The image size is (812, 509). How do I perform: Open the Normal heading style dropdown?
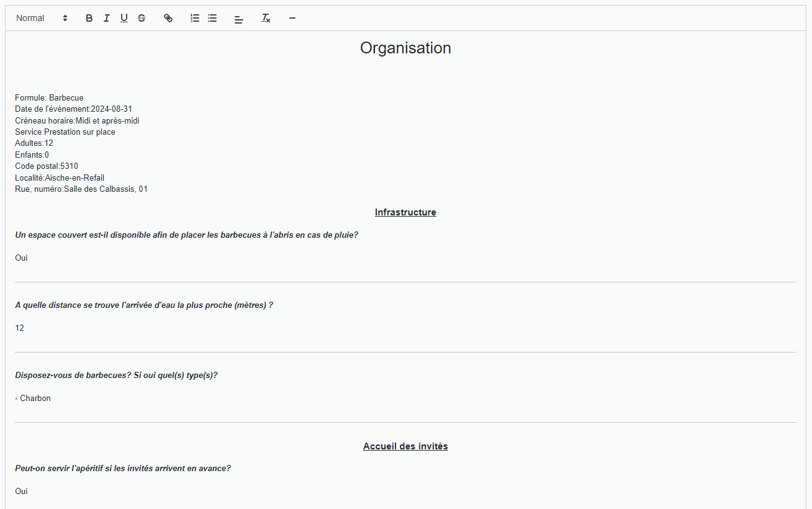tap(42, 18)
